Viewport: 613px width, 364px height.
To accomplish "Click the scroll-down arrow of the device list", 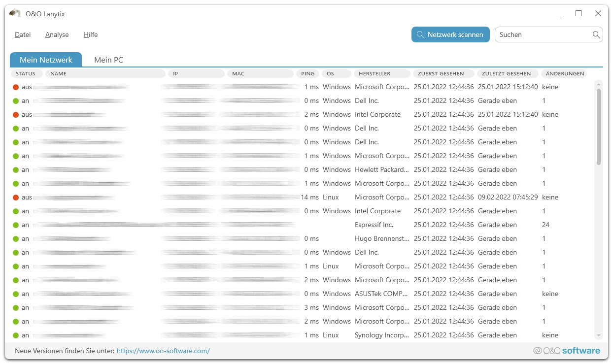I will (x=599, y=336).
